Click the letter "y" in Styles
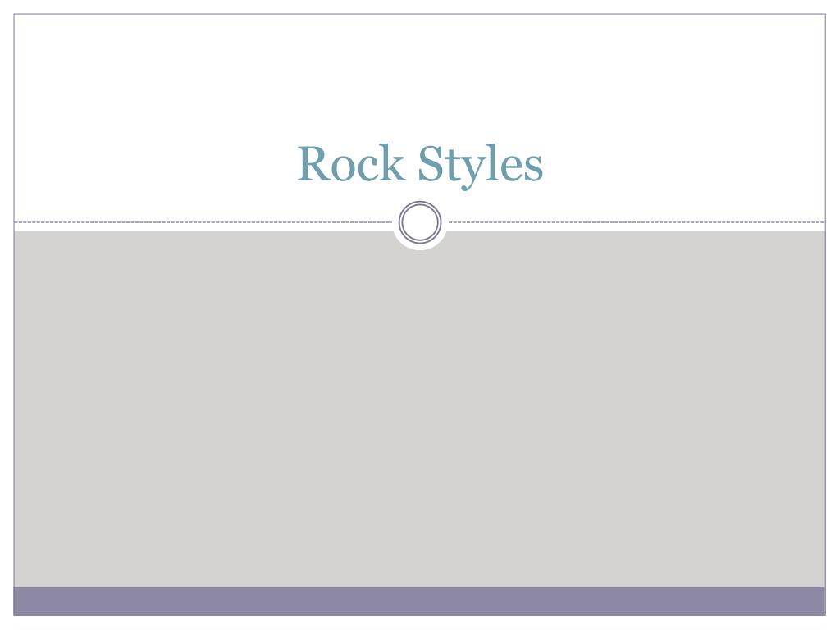 (471, 172)
